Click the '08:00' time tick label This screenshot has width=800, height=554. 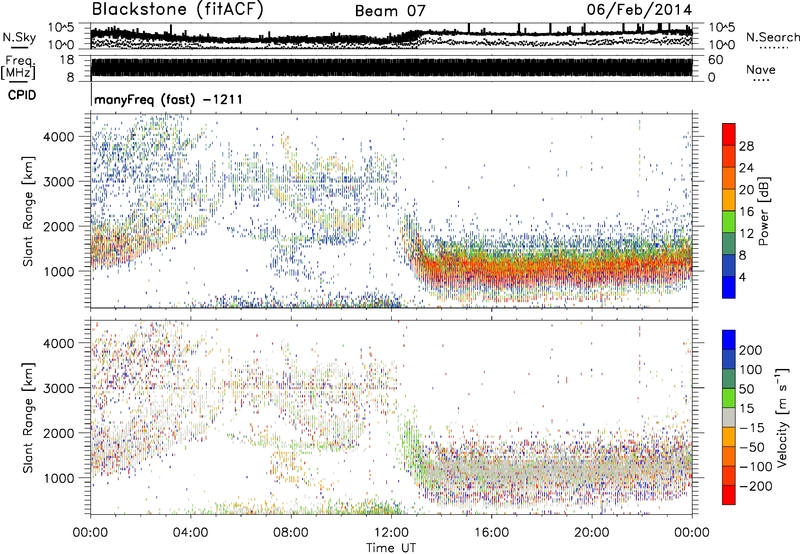290,533
